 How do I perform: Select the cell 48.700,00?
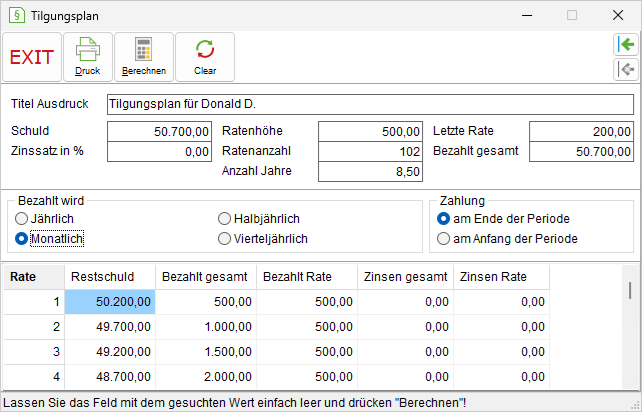110,377
